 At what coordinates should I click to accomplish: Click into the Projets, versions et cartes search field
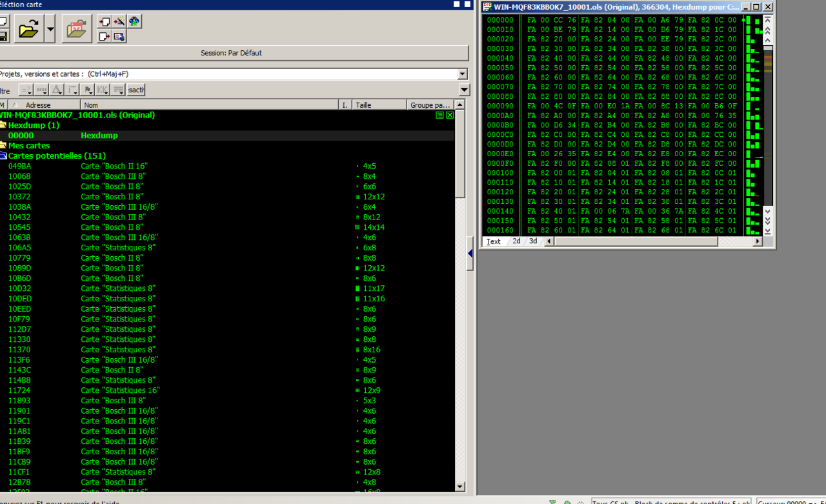click(x=228, y=74)
